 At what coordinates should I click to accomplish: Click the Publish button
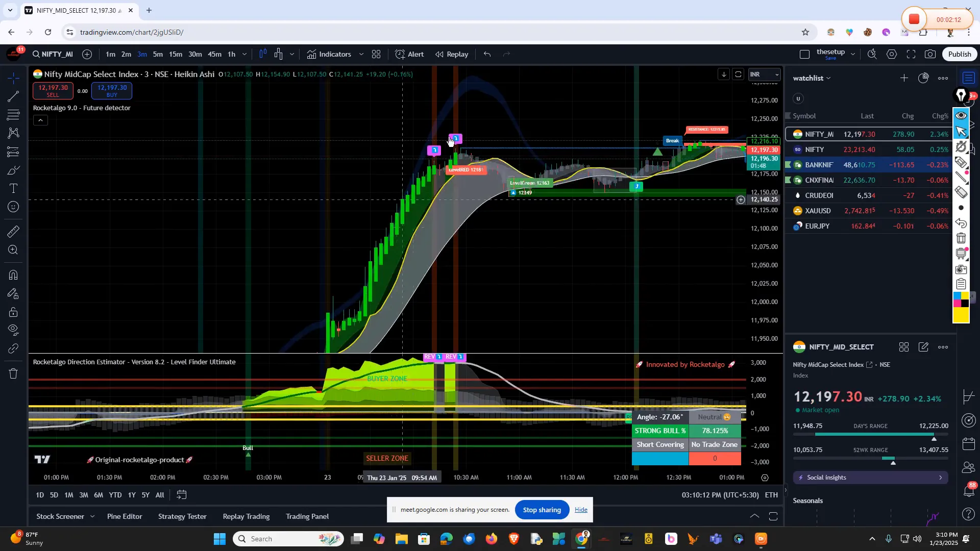959,54
